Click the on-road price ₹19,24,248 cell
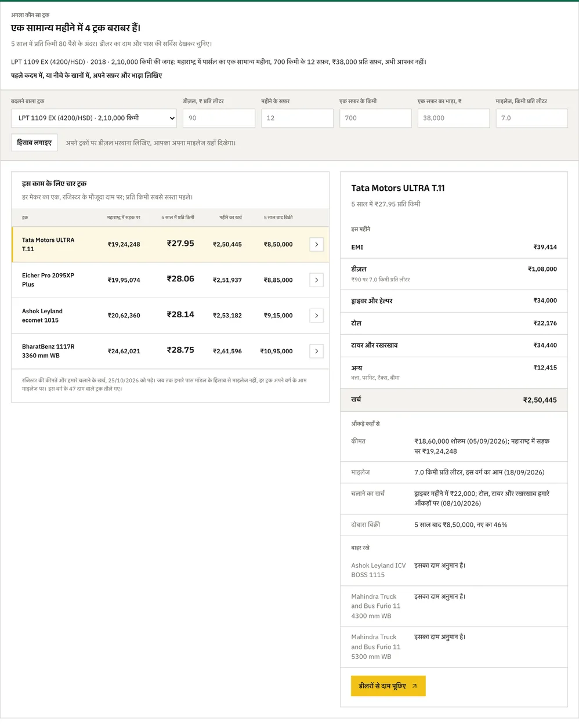The image size is (579, 728). pyautogui.click(x=124, y=245)
